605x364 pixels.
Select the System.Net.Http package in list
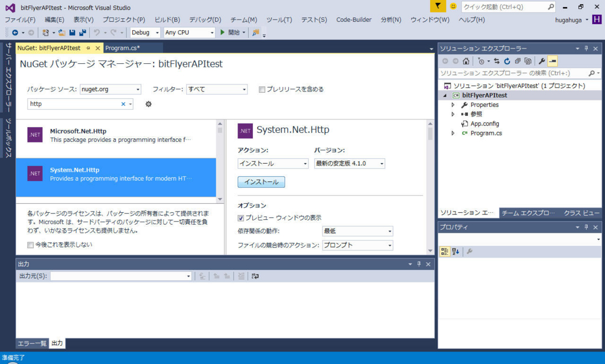[116, 177]
